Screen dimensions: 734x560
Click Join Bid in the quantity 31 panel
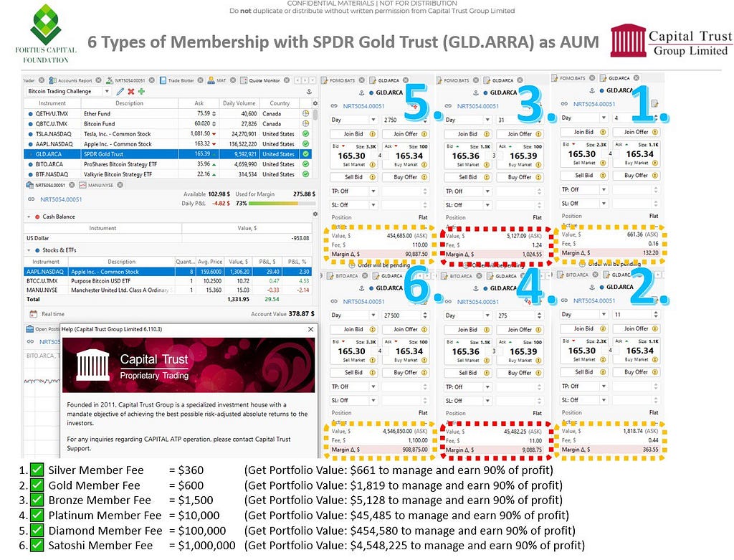tap(467, 134)
